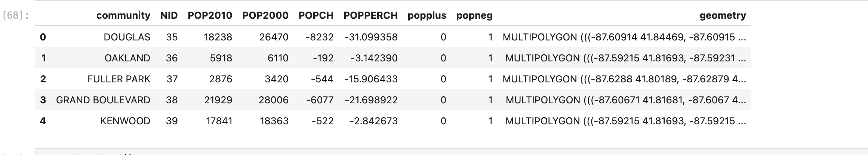The image size is (868, 155).
Task: Click the POPCH column header
Action: (x=316, y=15)
